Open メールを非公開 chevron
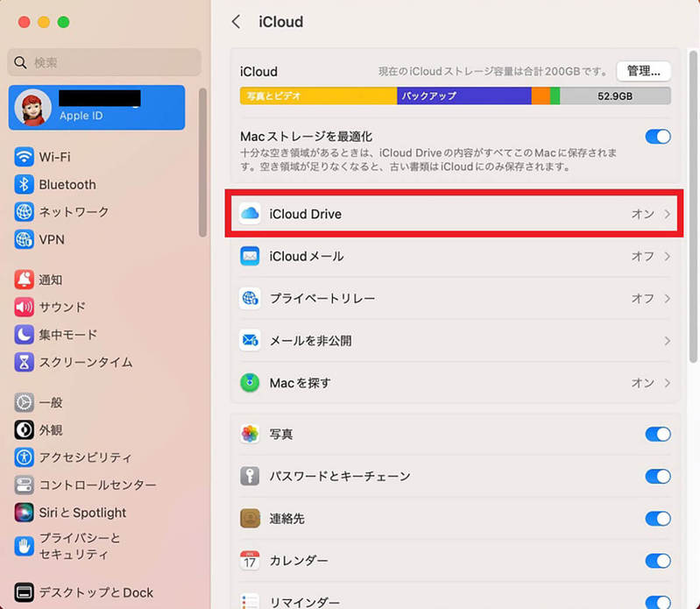 (x=667, y=341)
